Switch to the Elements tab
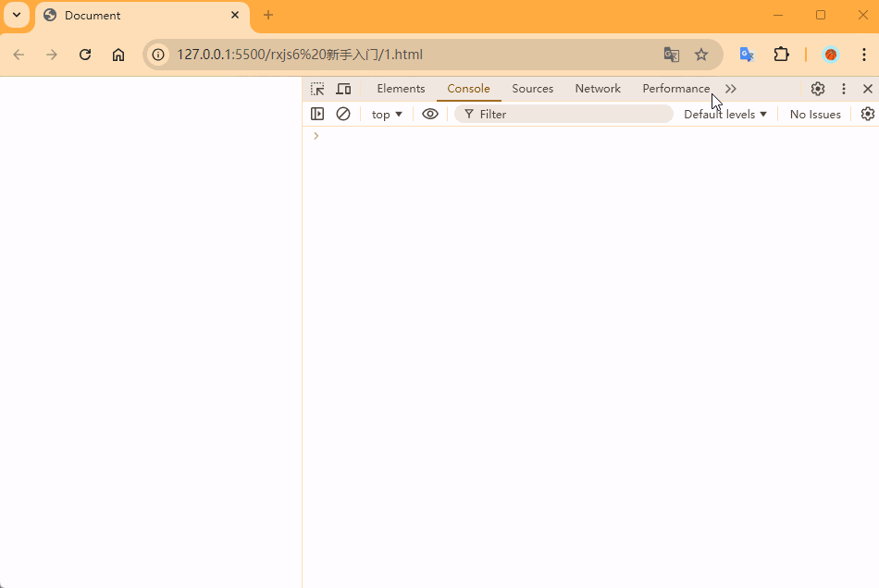879x588 pixels. pyautogui.click(x=401, y=89)
